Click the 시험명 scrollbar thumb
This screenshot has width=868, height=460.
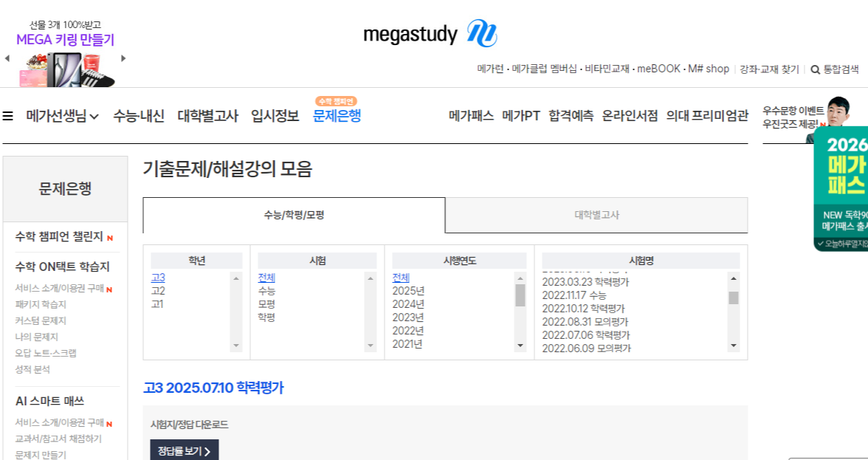tap(734, 298)
